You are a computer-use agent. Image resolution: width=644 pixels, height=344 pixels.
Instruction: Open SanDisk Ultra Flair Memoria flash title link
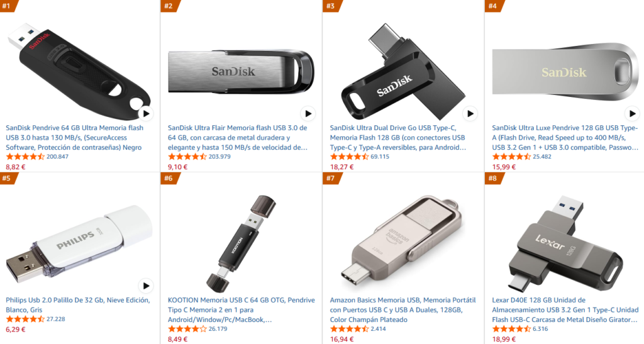(237, 138)
